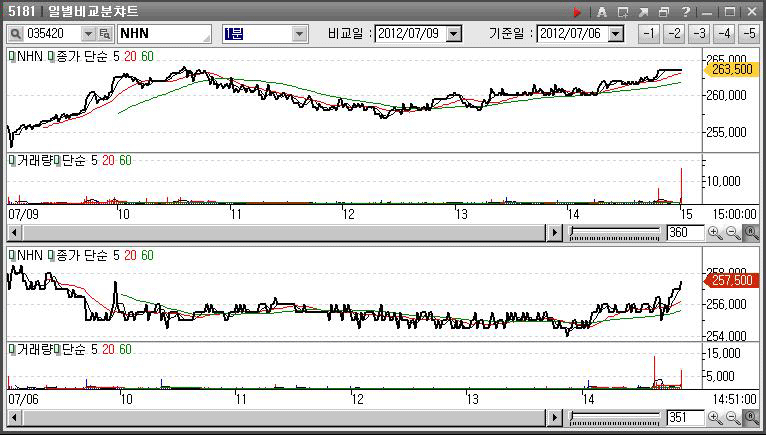This screenshot has width=766, height=435.
Task: Zoom in on the upper chart
Action: click(715, 232)
